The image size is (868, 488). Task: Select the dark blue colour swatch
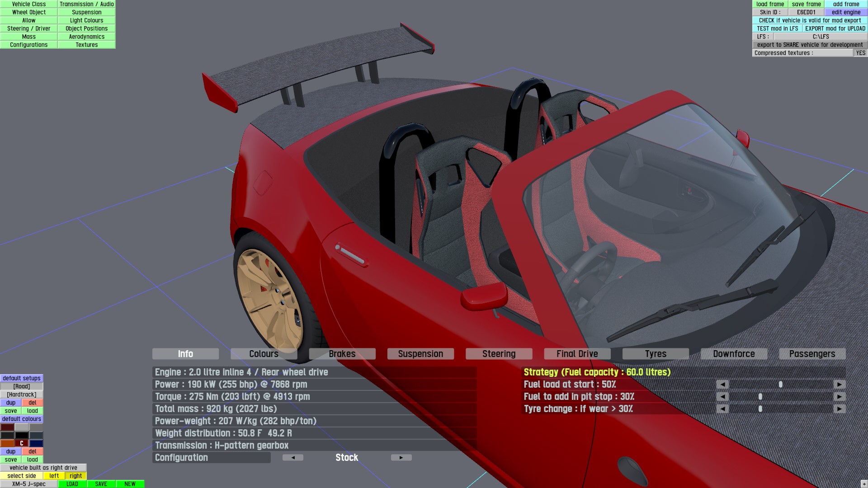(36, 443)
